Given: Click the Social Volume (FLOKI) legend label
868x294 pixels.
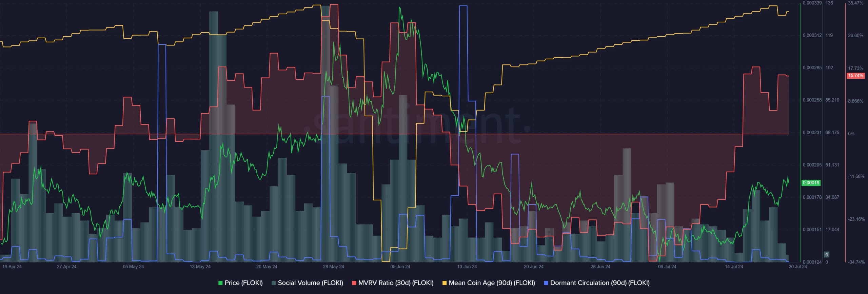Looking at the screenshot, I should (x=310, y=283).
